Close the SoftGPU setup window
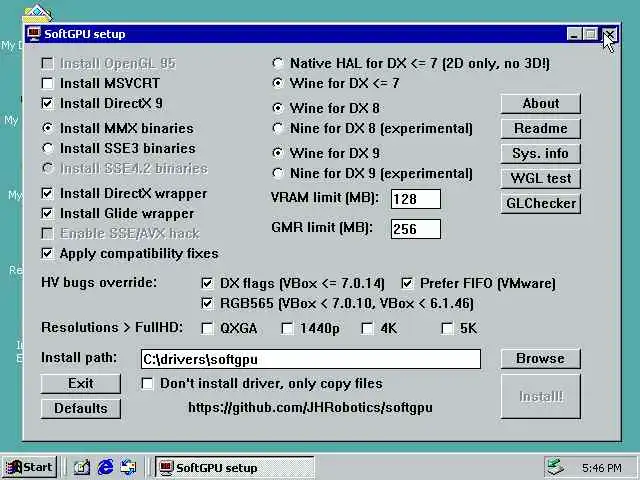 point(610,34)
